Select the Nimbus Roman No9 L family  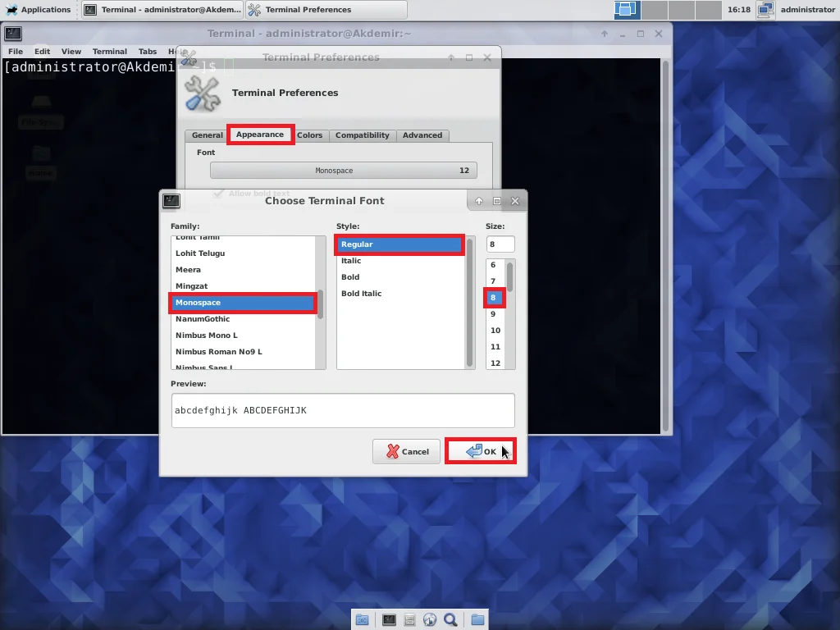pyautogui.click(x=244, y=352)
